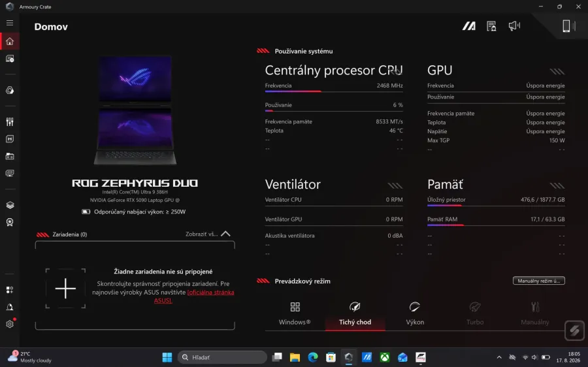Open the star badge sidebar icon
The image size is (588, 367).
pyautogui.click(x=10, y=222)
